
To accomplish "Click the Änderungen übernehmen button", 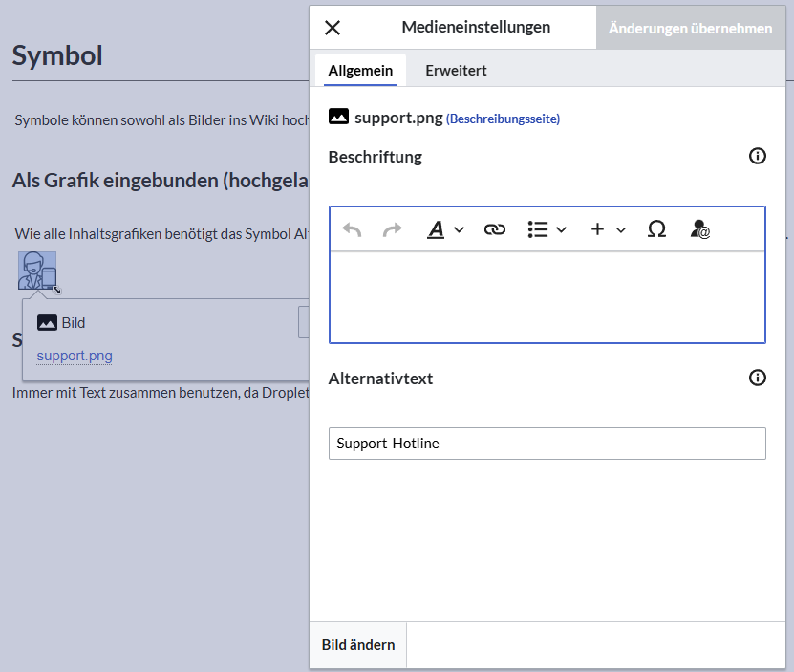I will (x=690, y=28).
